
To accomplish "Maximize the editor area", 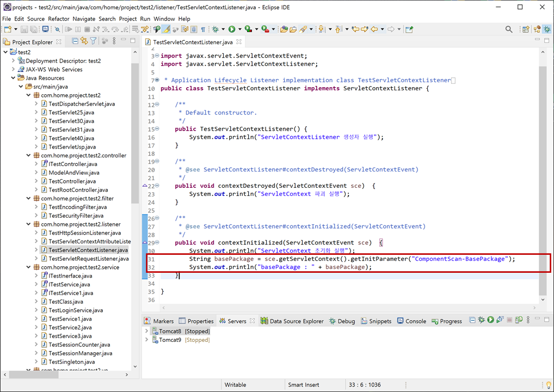I will [547, 40].
